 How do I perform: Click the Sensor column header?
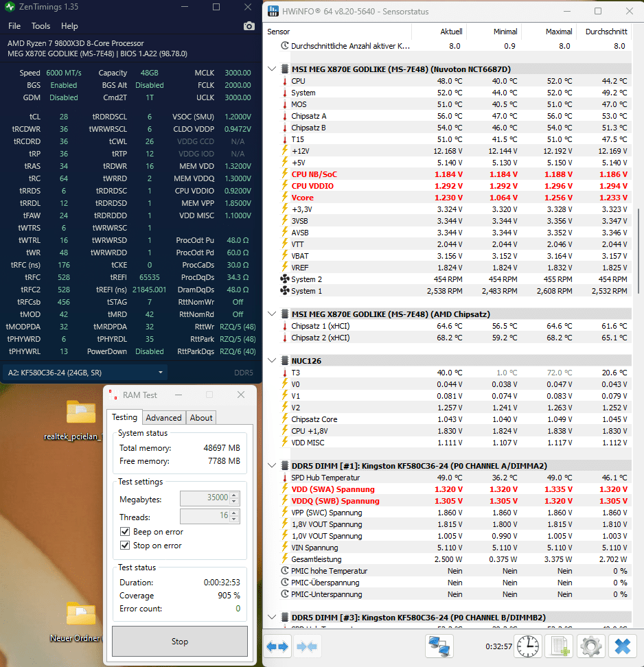(338, 32)
